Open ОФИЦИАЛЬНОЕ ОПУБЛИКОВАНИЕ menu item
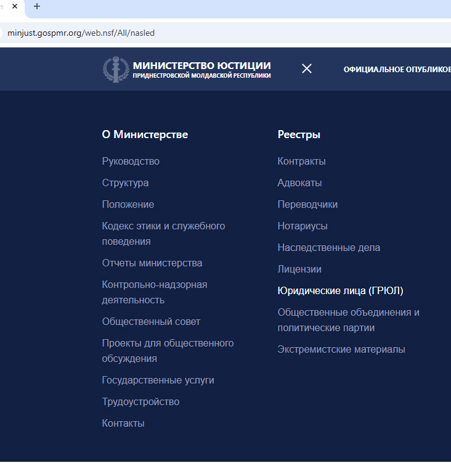Screen dimensions: 451x476 [397, 70]
